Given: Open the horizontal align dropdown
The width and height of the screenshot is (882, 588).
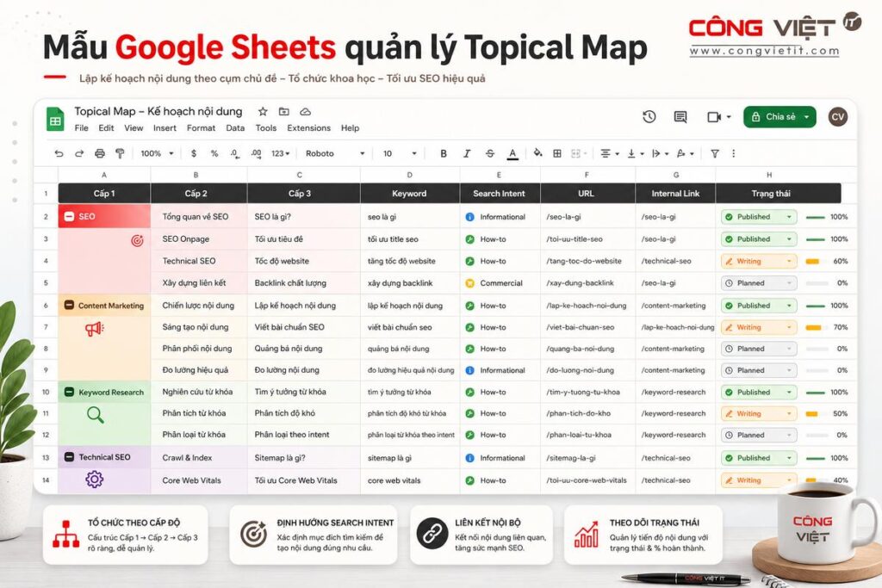Looking at the screenshot, I should [609, 153].
